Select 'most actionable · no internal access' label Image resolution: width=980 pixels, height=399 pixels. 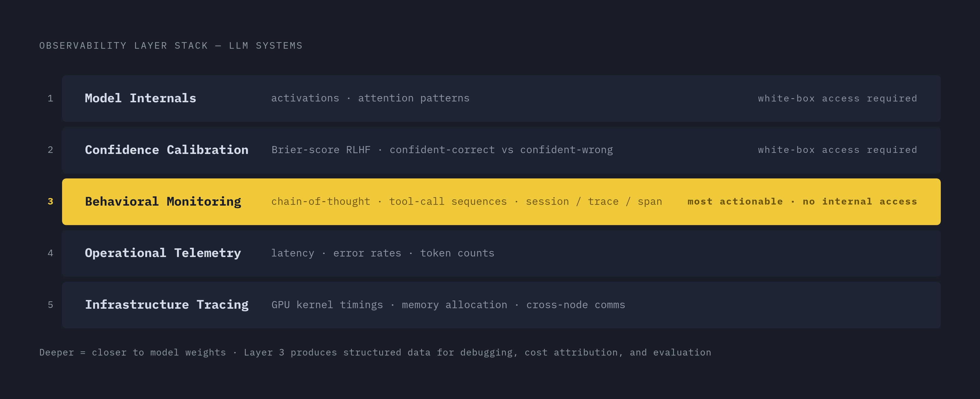[x=802, y=201]
